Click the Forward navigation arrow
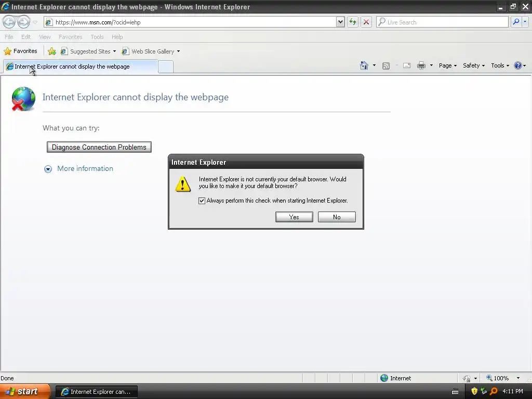The image size is (532, 399). (x=23, y=22)
